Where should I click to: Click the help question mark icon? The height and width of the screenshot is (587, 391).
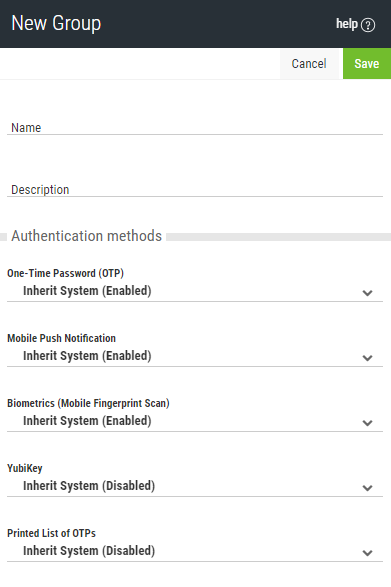tap(368, 25)
